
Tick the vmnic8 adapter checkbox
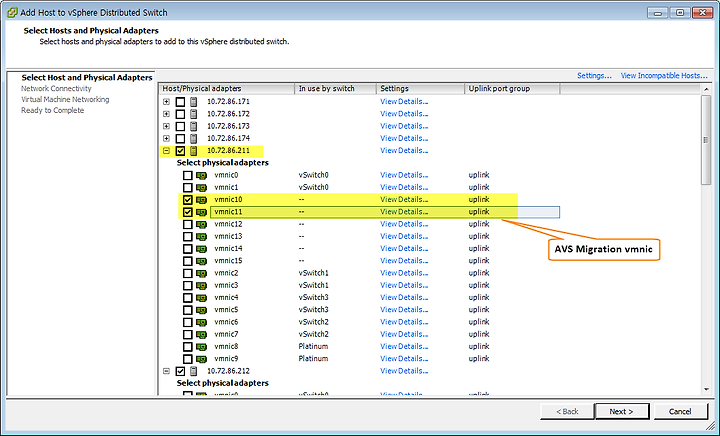[x=187, y=347]
